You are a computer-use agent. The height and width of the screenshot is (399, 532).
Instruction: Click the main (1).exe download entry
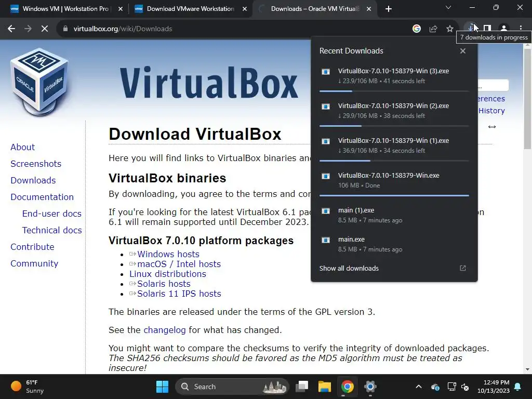[x=394, y=215]
